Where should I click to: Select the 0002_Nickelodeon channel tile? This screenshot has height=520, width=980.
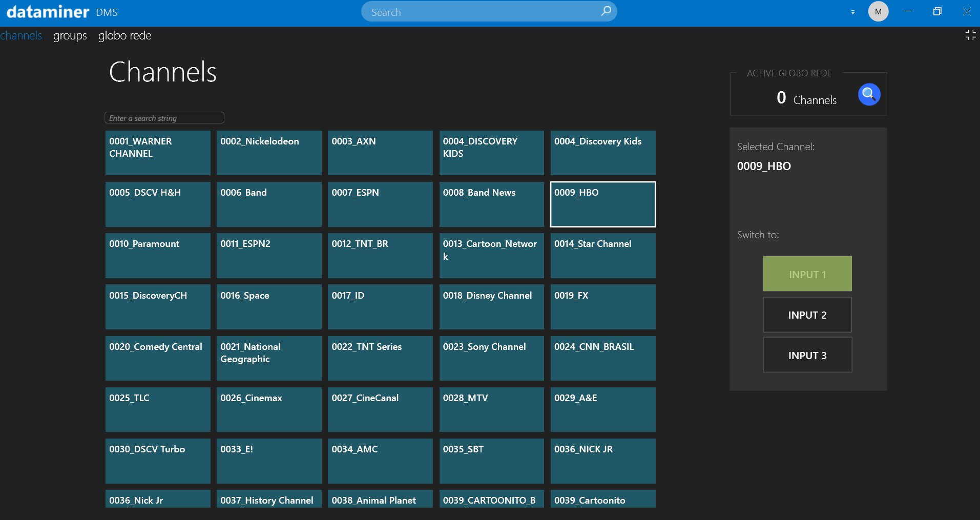269,153
